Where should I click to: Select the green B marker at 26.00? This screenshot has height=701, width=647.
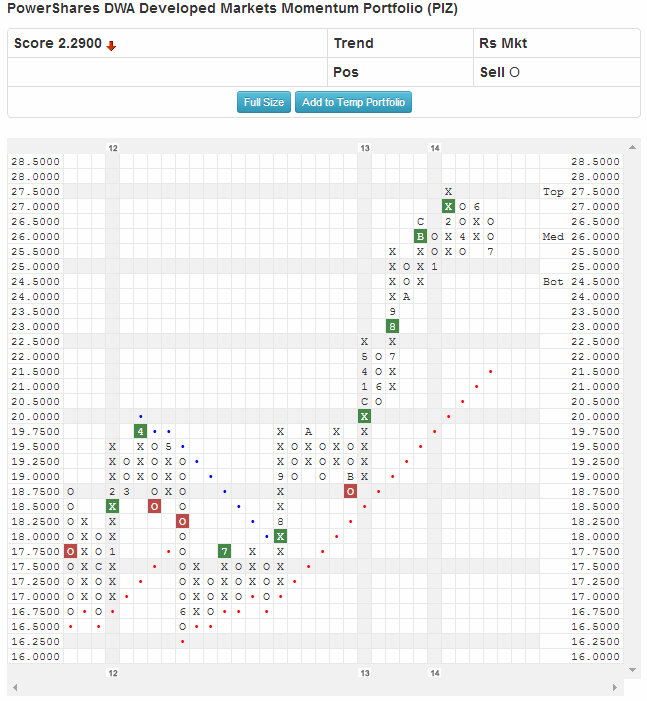point(420,236)
